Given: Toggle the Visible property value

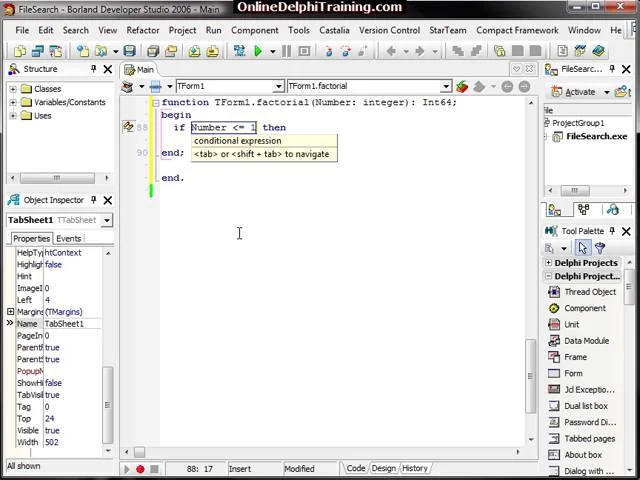Looking at the screenshot, I should click(x=52, y=431).
